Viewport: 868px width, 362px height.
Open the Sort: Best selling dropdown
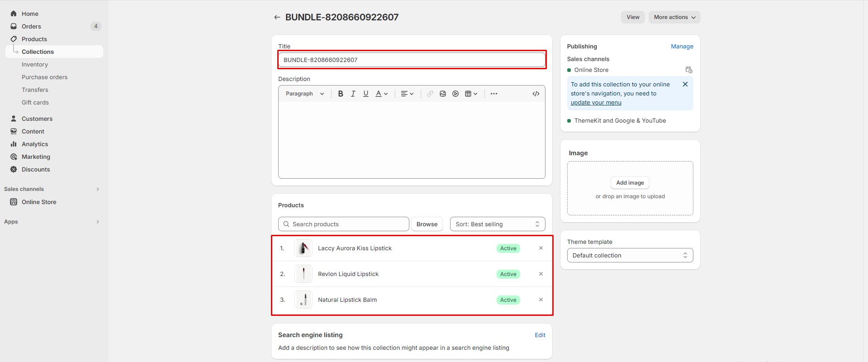coord(497,224)
